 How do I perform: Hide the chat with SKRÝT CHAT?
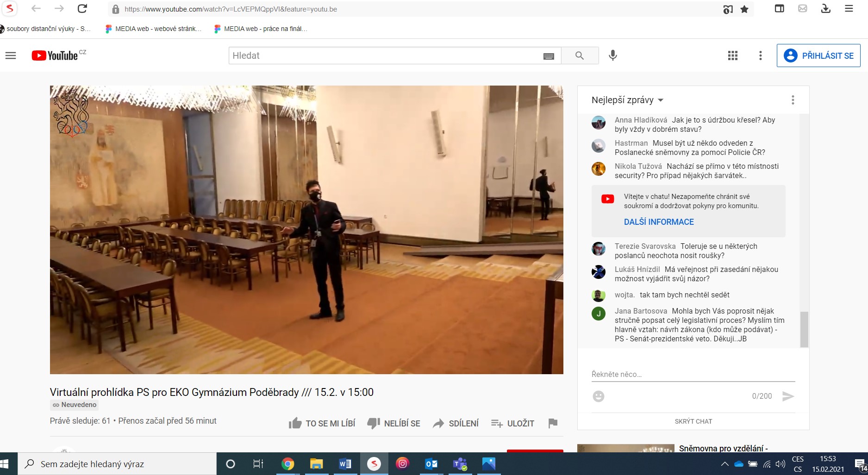point(693,421)
